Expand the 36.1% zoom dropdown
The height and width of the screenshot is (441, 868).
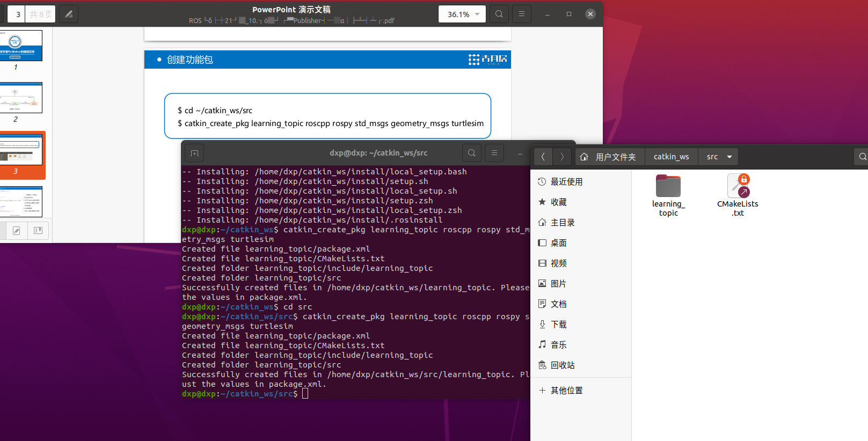pyautogui.click(x=477, y=14)
